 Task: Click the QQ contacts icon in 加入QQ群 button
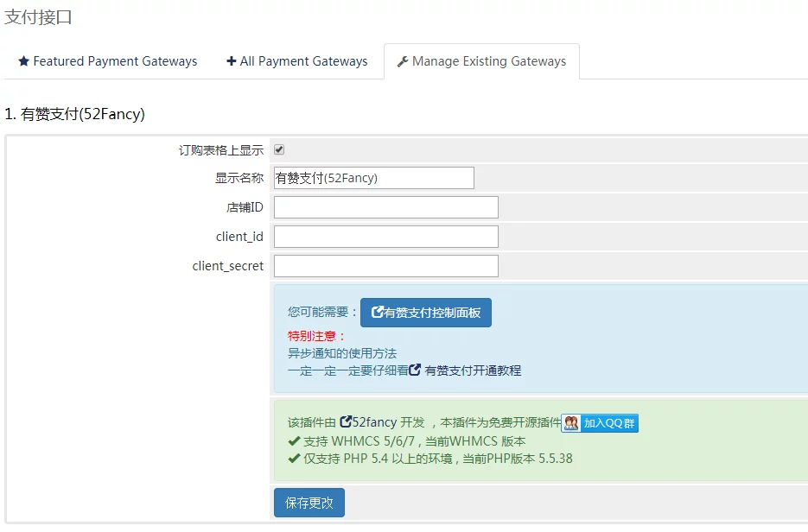[569, 421]
